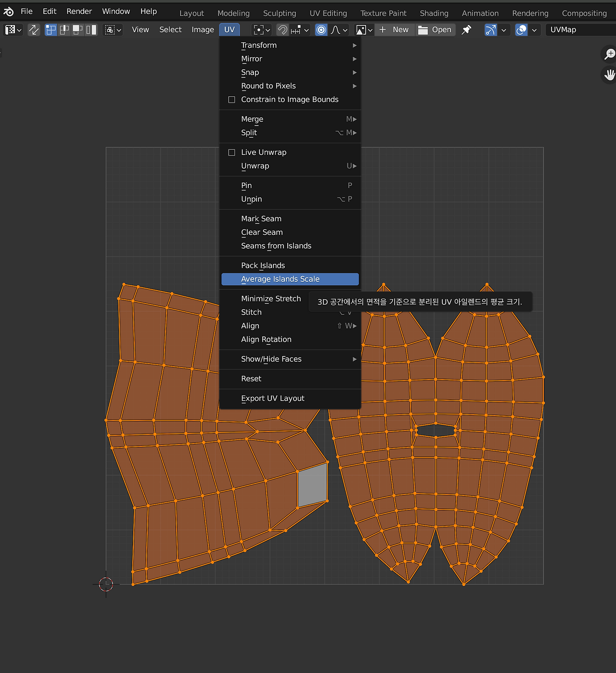Open the pivot point dropdown

click(262, 30)
